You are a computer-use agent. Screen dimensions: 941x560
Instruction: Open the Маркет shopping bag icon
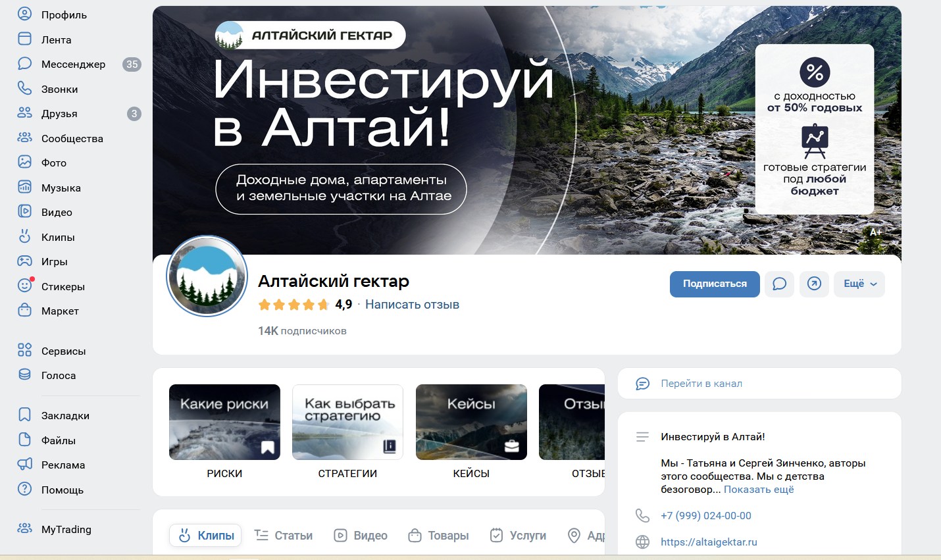coord(24,310)
